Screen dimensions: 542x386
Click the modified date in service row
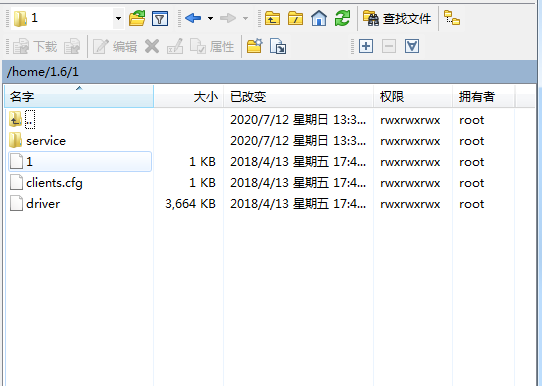click(x=298, y=141)
